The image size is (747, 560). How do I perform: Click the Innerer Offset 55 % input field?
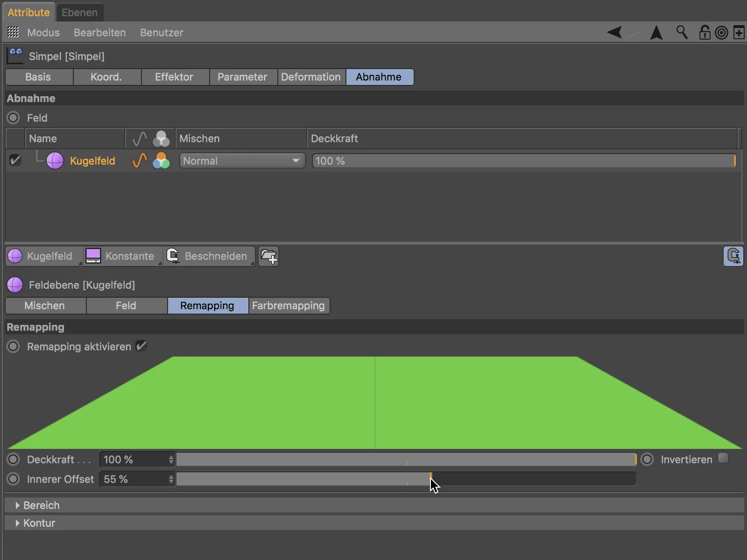tap(134, 479)
